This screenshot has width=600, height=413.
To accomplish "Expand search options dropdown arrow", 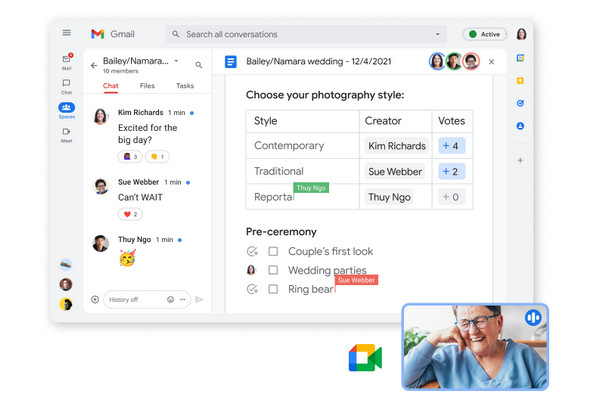I will (437, 34).
